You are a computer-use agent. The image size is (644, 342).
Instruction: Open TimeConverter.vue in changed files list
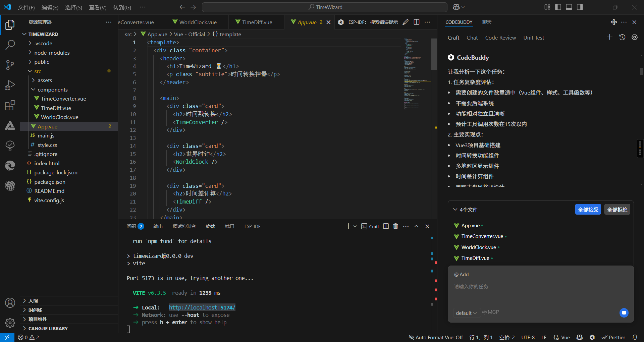point(482,236)
